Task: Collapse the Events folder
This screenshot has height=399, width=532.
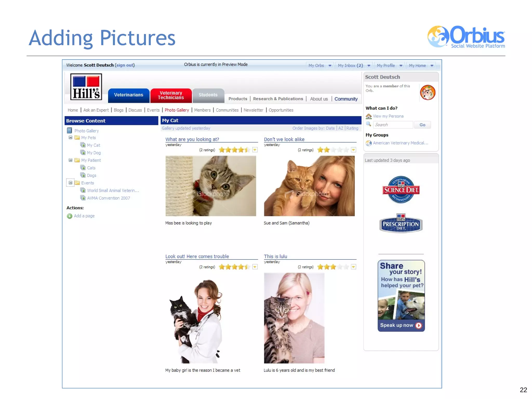Action: (x=70, y=183)
